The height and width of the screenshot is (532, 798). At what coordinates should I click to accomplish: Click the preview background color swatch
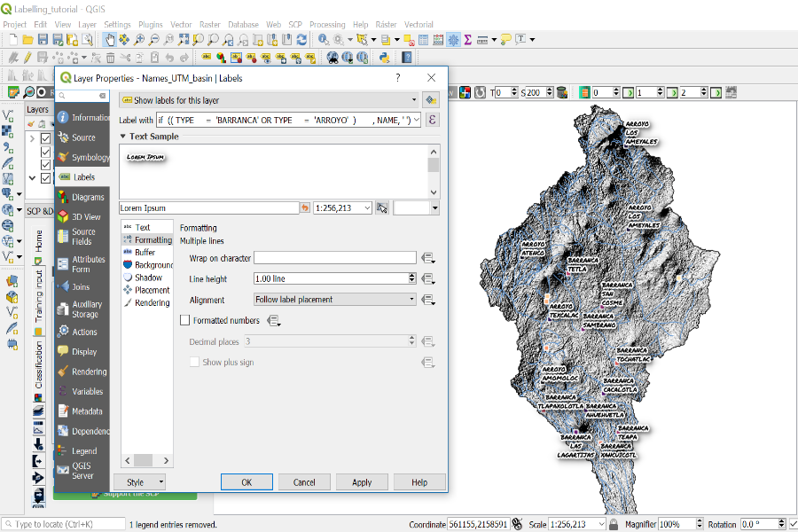[411, 207]
